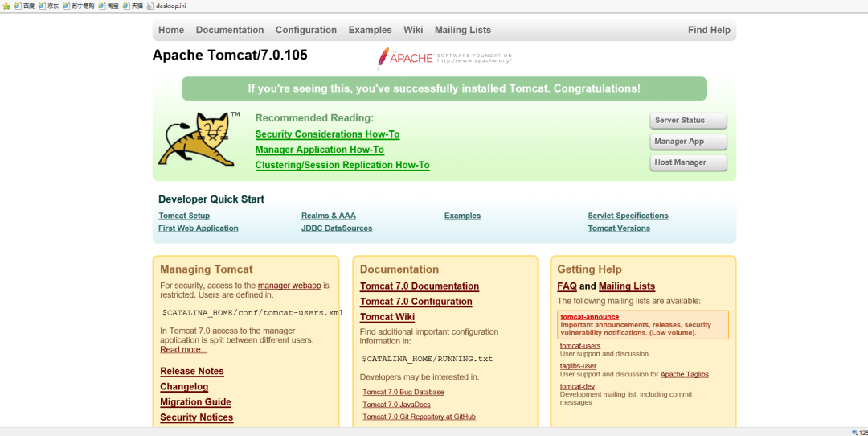Open the tomcat-dev mailing list link
Viewport: 868px width, 436px height.
pos(577,387)
